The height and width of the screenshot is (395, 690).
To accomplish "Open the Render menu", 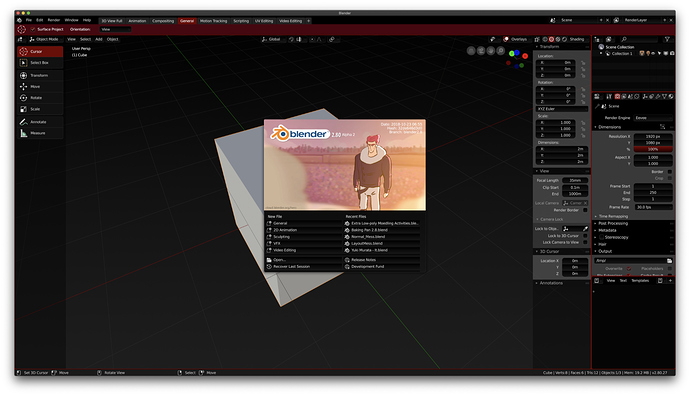I will tap(54, 20).
